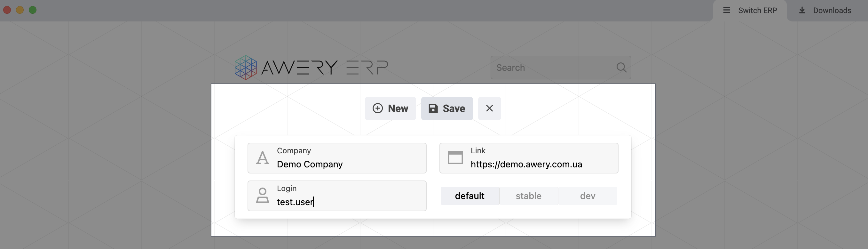Close the dialog with the X button
Image resolution: width=868 pixels, height=249 pixels.
[489, 108]
